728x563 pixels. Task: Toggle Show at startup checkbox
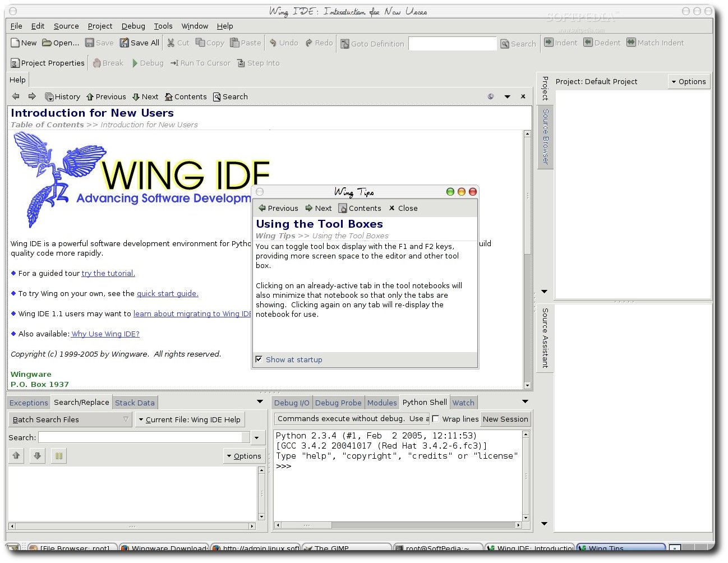(259, 359)
